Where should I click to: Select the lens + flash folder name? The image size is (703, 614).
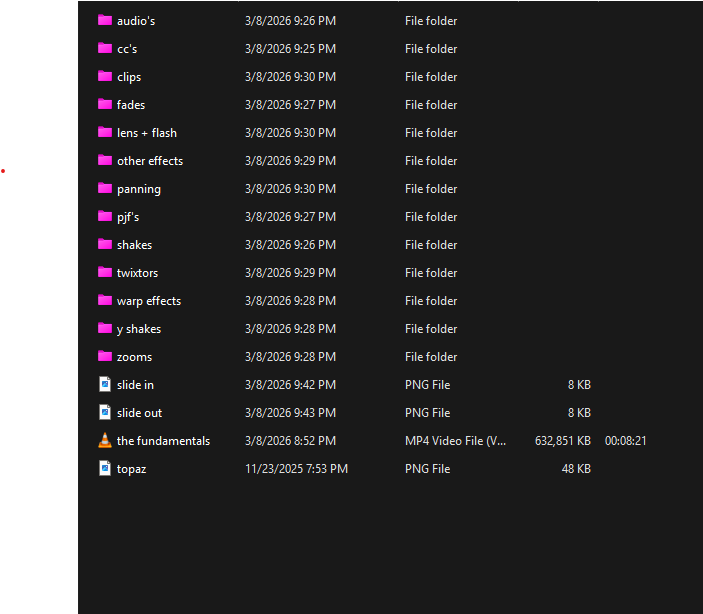tap(147, 133)
